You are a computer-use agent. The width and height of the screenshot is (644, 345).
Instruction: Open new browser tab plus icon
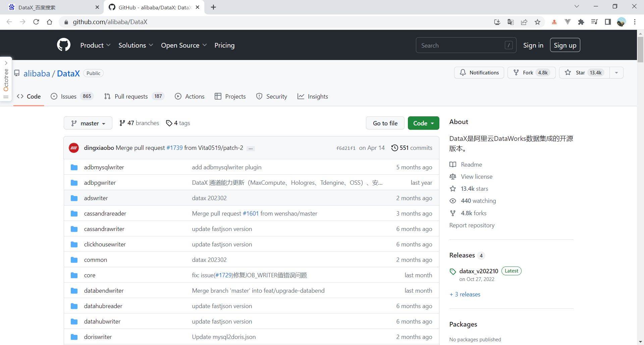[x=213, y=7]
